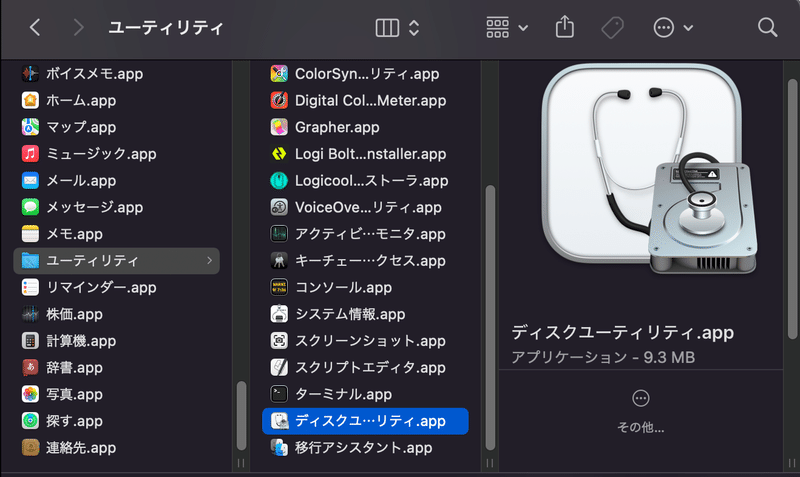
Task: Select the ユーティリティ folder row
Action: (x=116, y=261)
